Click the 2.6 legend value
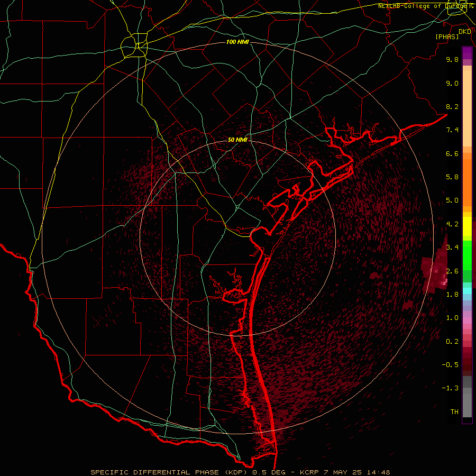This screenshot has height=476, width=476. point(452,271)
